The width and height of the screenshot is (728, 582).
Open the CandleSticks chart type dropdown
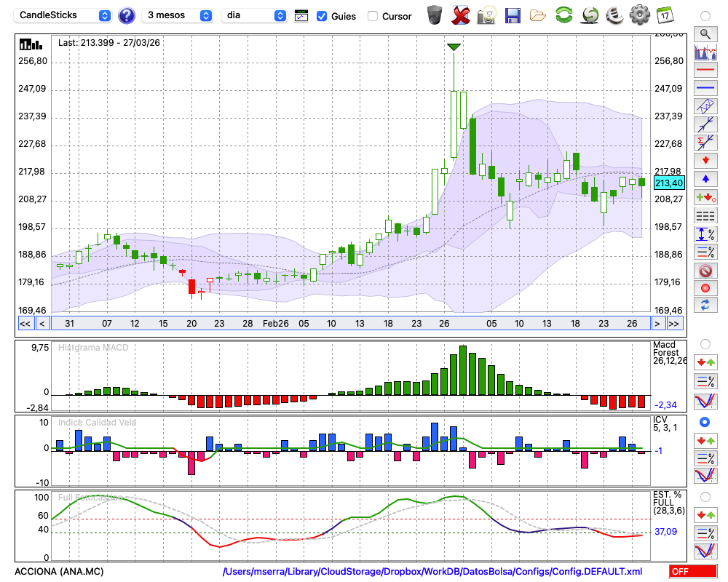64,15
